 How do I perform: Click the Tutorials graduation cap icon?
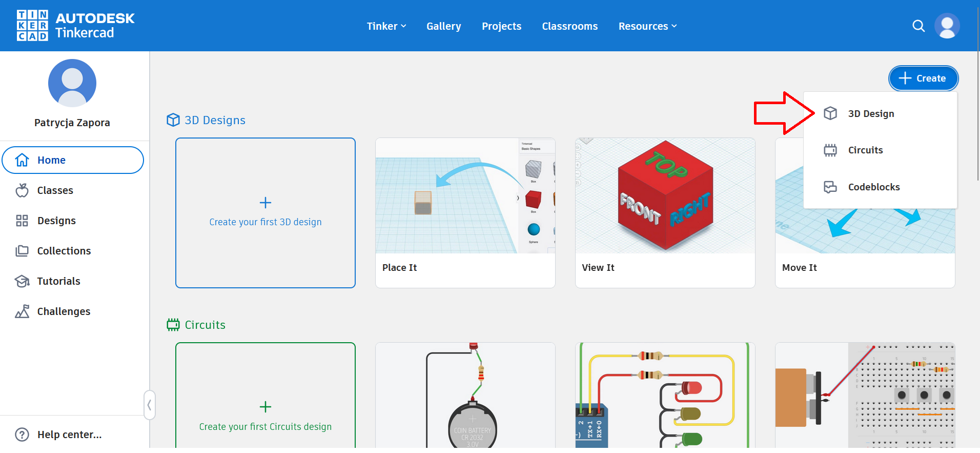coord(22,281)
